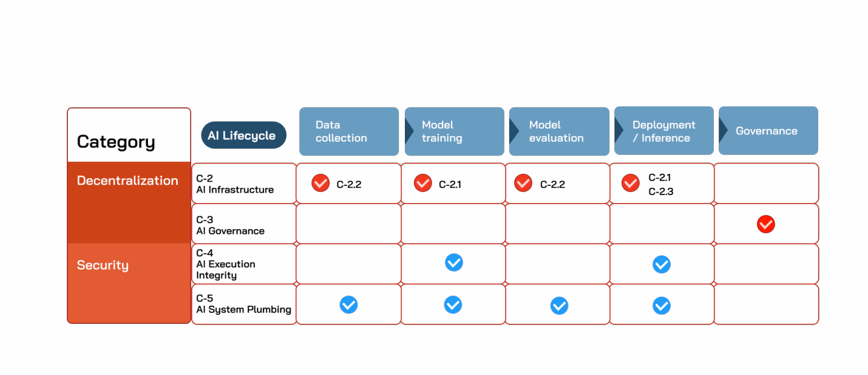Image resolution: width=868 pixels, height=375 pixels.
Task: Toggle blue check for C-5 under Model training
Action: [453, 304]
